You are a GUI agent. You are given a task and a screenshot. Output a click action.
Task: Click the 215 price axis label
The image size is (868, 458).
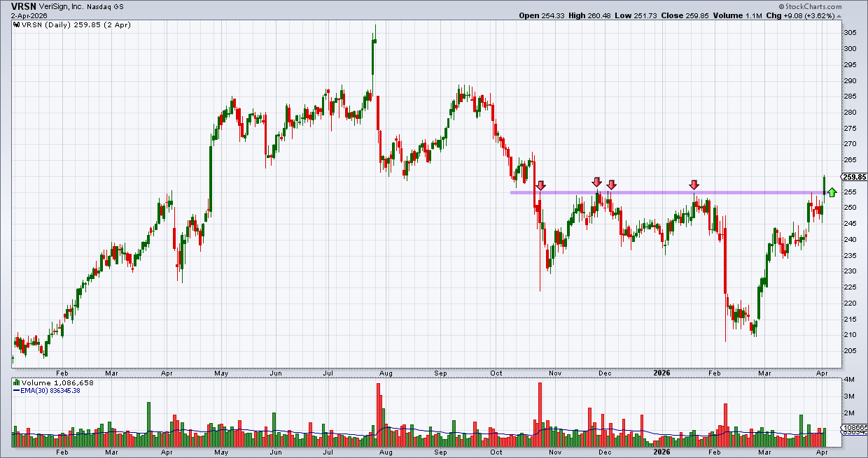850,319
